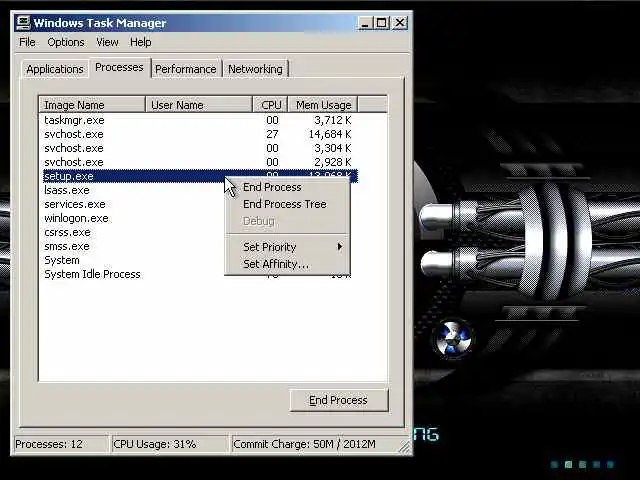Click the Processes: 12 status bar entry

[61, 444]
